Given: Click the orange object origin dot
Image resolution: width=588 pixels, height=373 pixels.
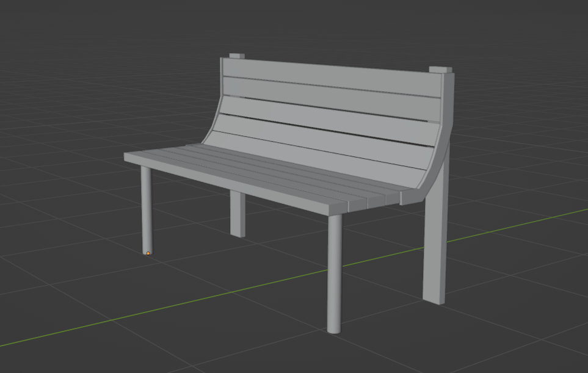Looking at the screenshot, I should click(x=148, y=253).
